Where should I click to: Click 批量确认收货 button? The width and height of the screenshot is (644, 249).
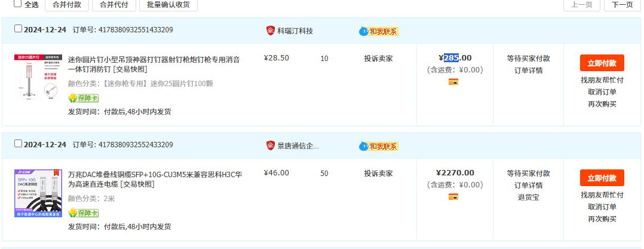coord(168,4)
